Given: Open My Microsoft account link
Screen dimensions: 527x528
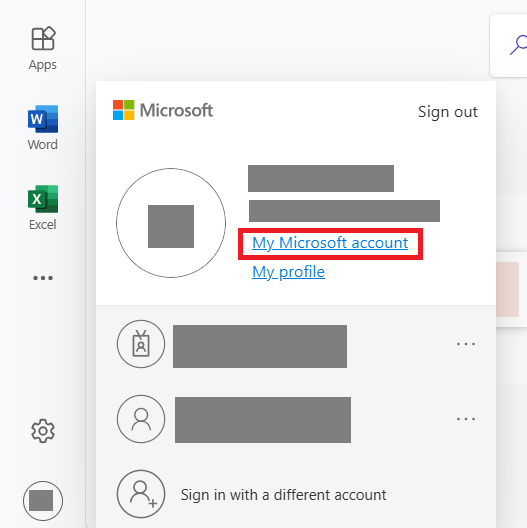Looking at the screenshot, I should click(330, 243).
